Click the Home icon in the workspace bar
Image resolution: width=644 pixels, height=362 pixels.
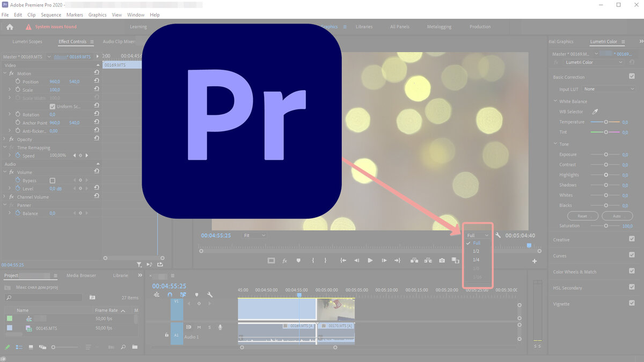10,27
